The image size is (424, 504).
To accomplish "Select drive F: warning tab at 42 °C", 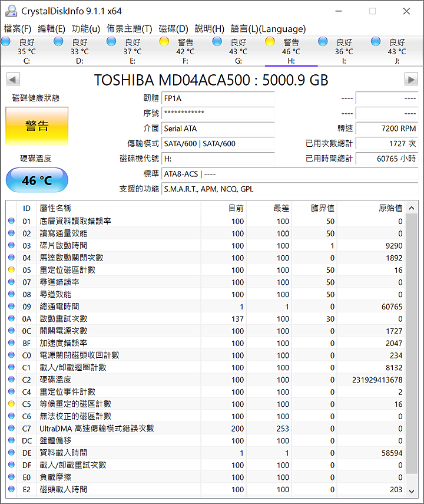I will click(185, 51).
